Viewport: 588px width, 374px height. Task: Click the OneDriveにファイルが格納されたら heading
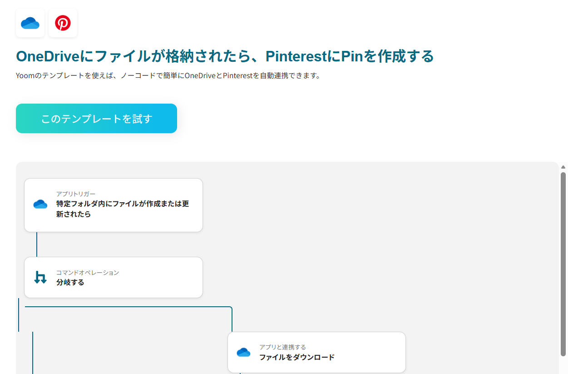(225, 56)
